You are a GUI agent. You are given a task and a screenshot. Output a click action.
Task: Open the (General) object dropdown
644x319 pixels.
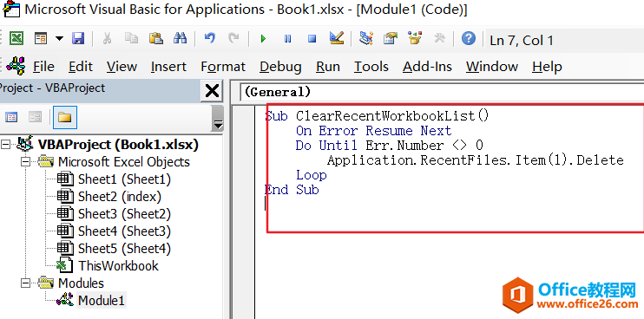pos(442,92)
